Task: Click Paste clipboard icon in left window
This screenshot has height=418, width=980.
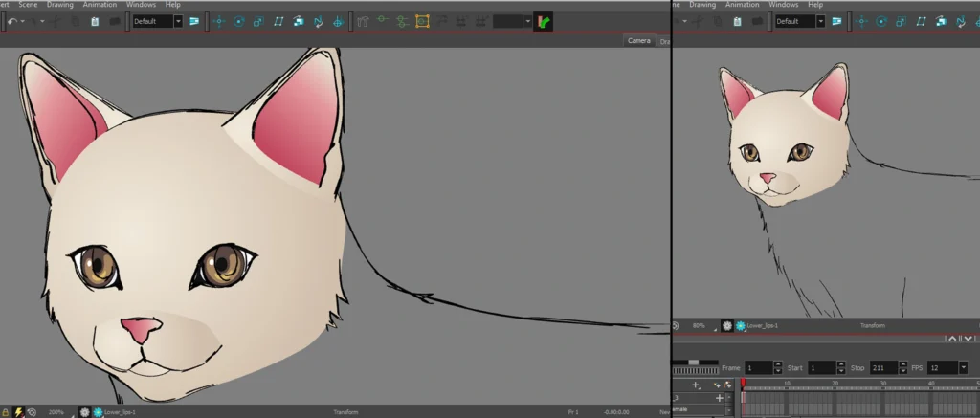Action: (x=95, y=21)
